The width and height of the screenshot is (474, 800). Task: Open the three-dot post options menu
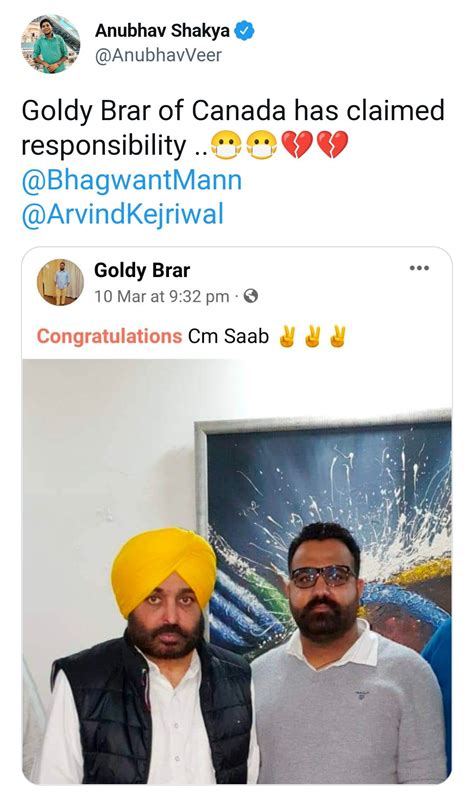pyautogui.click(x=419, y=268)
